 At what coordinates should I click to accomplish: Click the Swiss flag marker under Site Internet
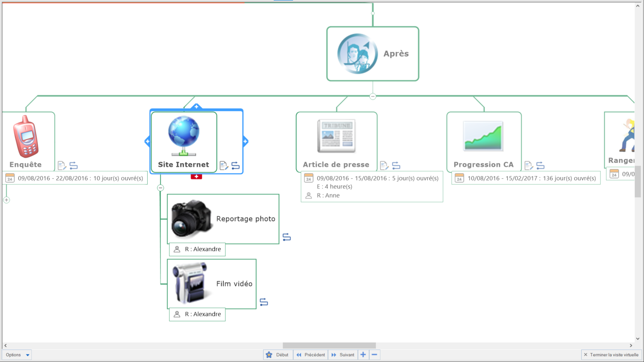tap(196, 177)
